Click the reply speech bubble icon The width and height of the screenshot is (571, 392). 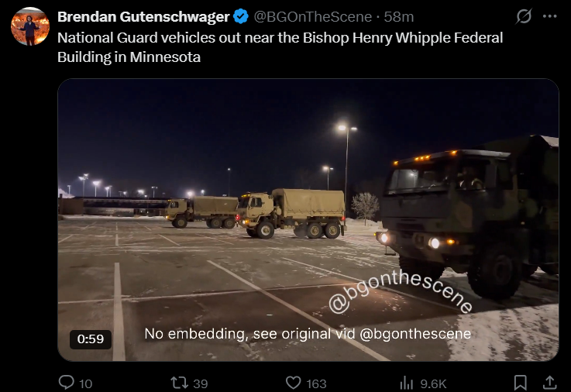click(x=67, y=383)
